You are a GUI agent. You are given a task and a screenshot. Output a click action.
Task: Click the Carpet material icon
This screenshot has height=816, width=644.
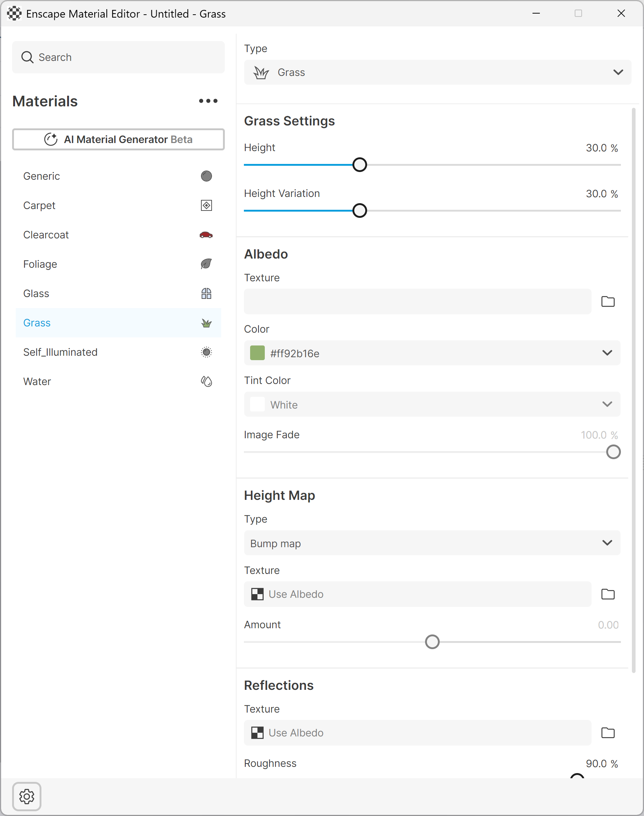coord(206,205)
